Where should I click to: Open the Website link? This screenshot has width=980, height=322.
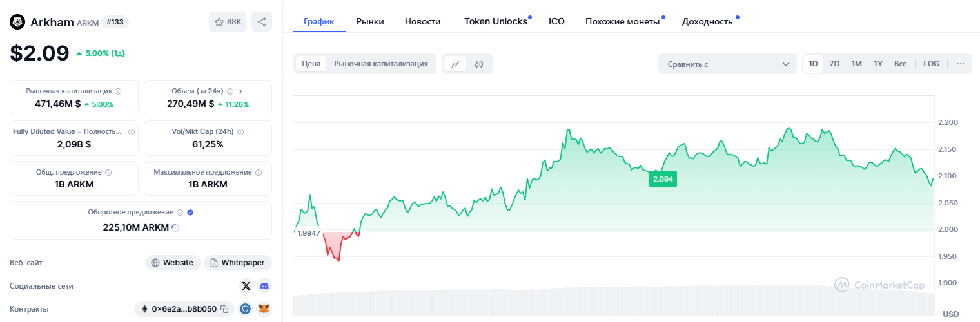tap(172, 263)
